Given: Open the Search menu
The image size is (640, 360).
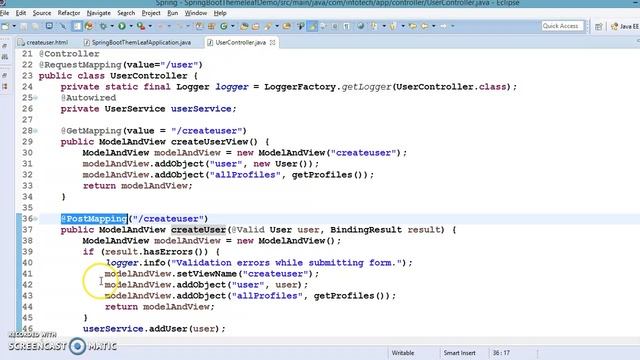Looking at the screenshot, I should click(x=126, y=13).
